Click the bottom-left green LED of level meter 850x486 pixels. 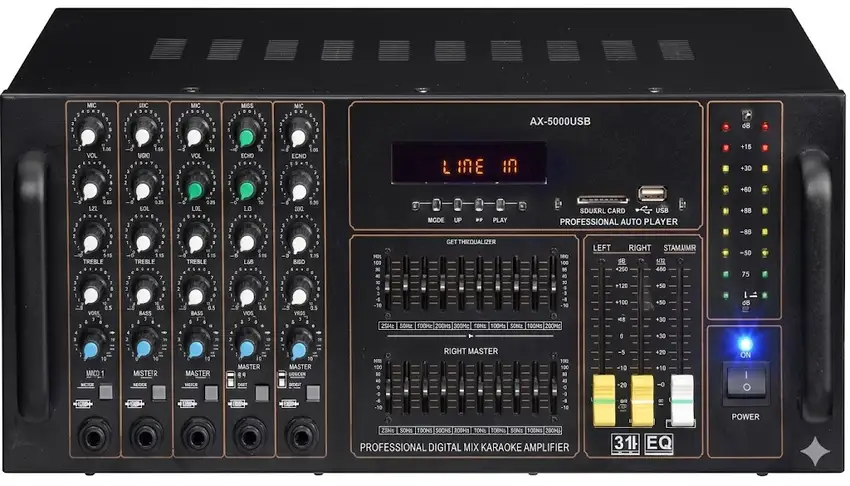tap(725, 296)
